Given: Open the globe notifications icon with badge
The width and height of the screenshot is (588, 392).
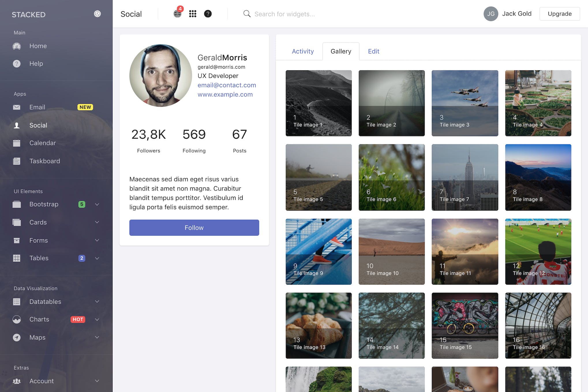Looking at the screenshot, I should point(177,14).
